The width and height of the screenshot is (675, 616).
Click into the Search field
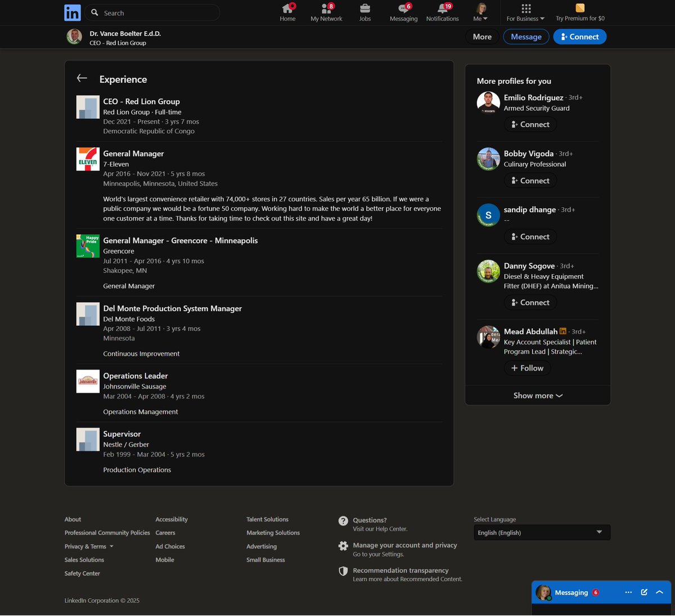point(157,13)
